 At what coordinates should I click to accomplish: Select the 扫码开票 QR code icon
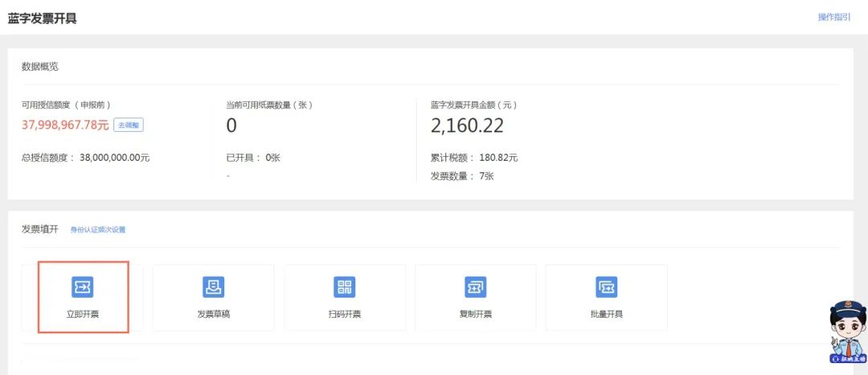[344, 286]
